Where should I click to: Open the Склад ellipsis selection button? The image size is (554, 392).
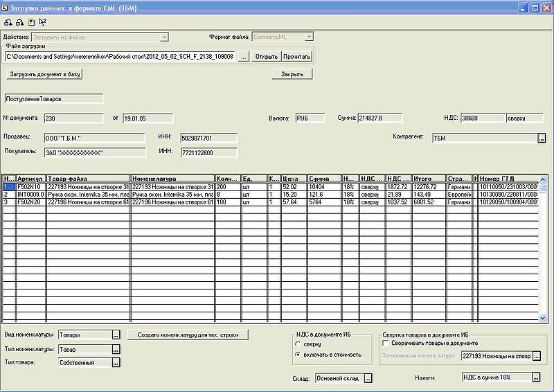pos(368,378)
